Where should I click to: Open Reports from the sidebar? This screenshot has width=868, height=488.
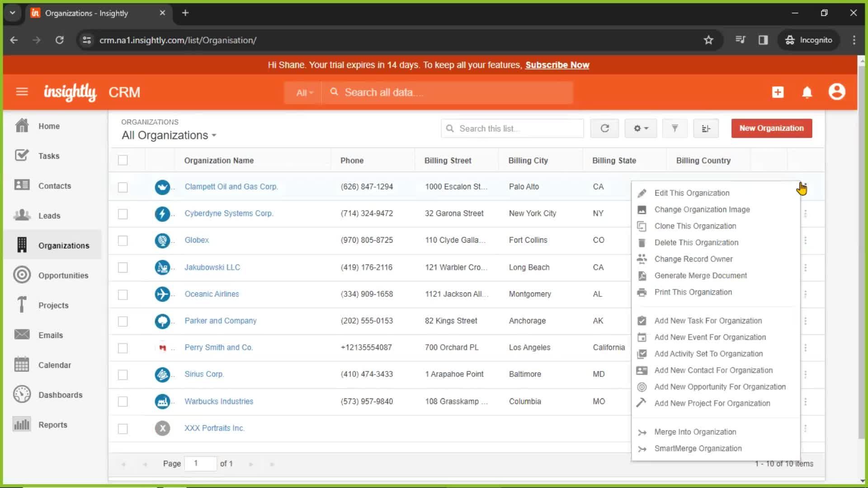coord(52,425)
